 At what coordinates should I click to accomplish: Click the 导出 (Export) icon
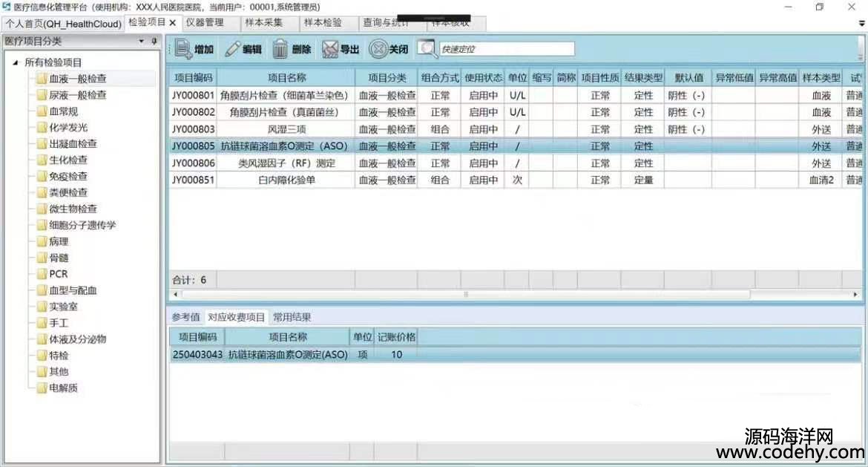point(330,49)
